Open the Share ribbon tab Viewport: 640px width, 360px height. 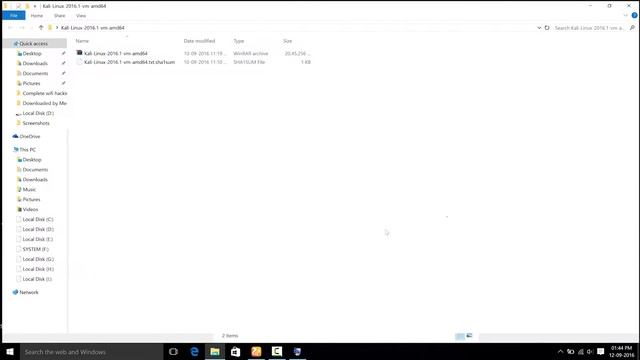(60, 16)
